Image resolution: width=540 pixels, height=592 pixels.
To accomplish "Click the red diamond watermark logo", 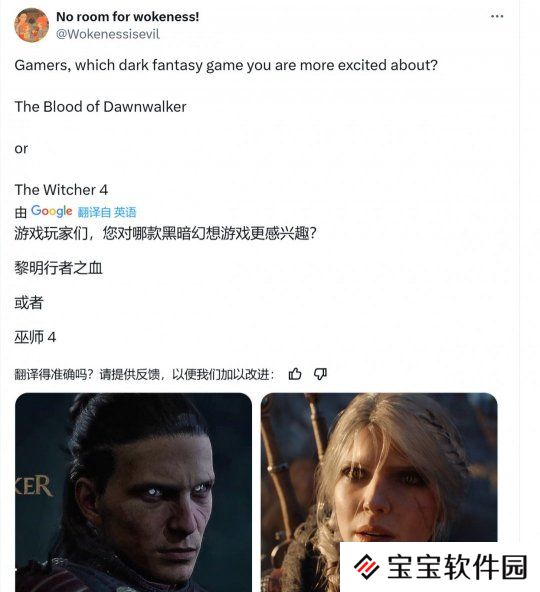I will pos(366,566).
